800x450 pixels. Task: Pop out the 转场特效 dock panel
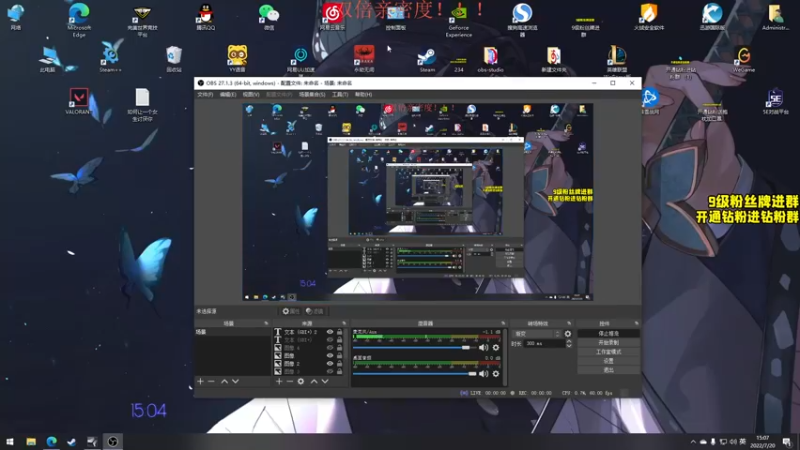[569, 323]
